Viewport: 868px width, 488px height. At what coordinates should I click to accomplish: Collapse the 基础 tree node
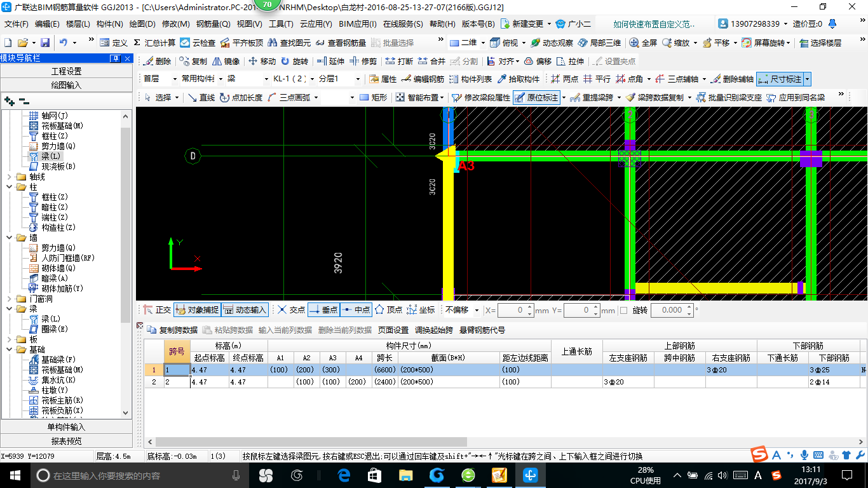click(8, 349)
